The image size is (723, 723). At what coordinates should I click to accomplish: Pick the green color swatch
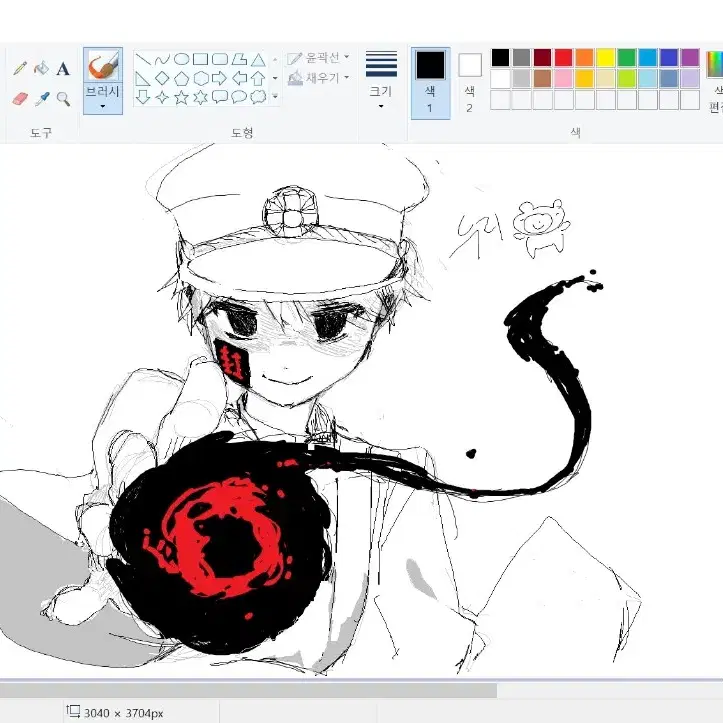click(x=627, y=58)
